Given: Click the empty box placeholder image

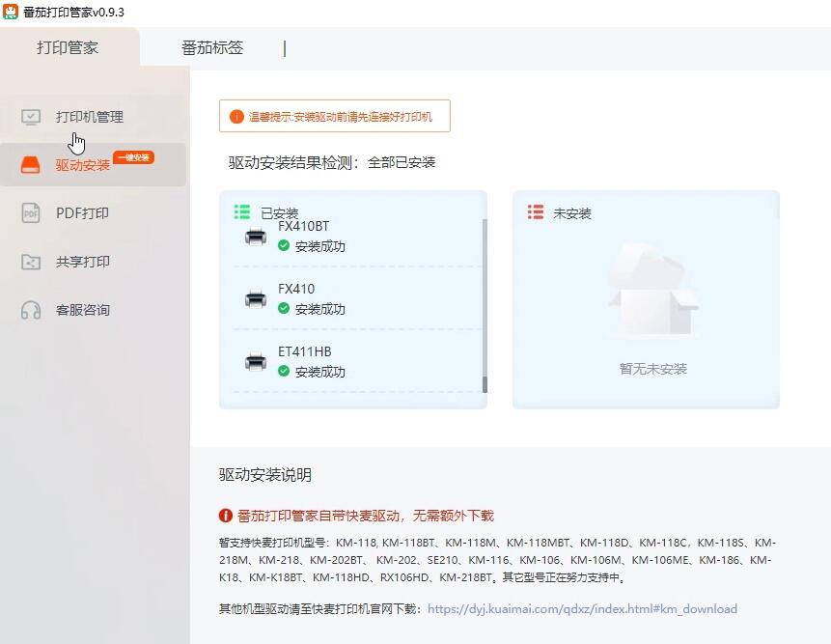Looking at the screenshot, I should 652,292.
